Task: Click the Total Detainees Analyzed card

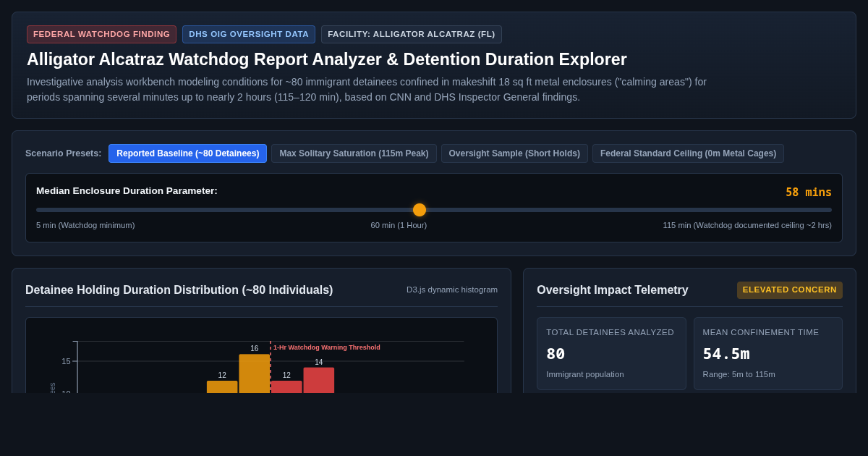Action: 610,353
